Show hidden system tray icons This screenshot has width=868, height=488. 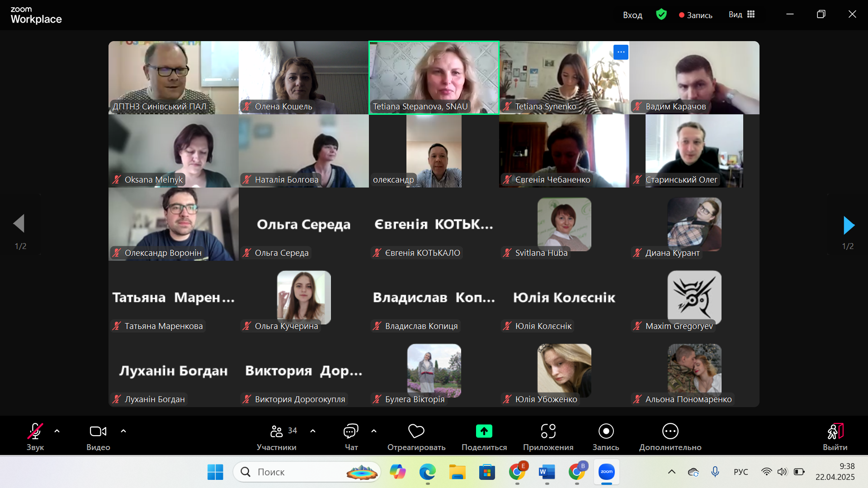coord(672,472)
